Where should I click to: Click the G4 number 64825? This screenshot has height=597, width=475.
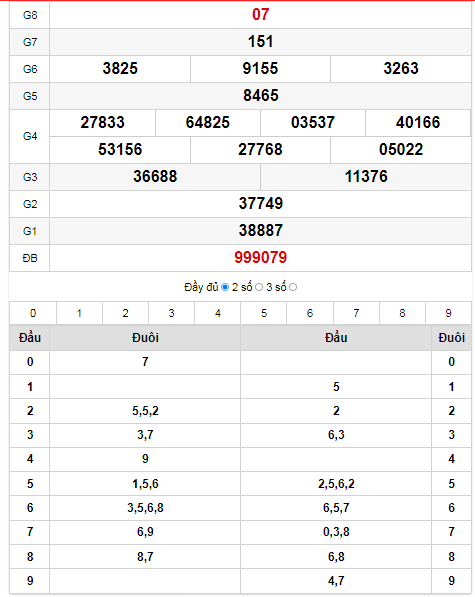(x=208, y=123)
